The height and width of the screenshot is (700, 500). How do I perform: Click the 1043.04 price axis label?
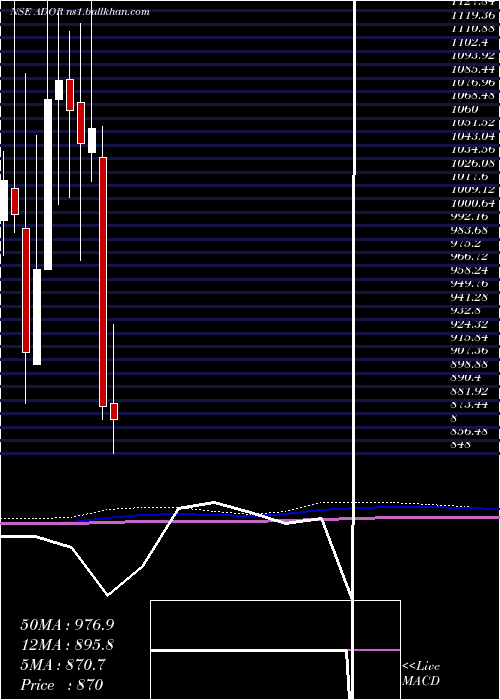[x=473, y=136]
